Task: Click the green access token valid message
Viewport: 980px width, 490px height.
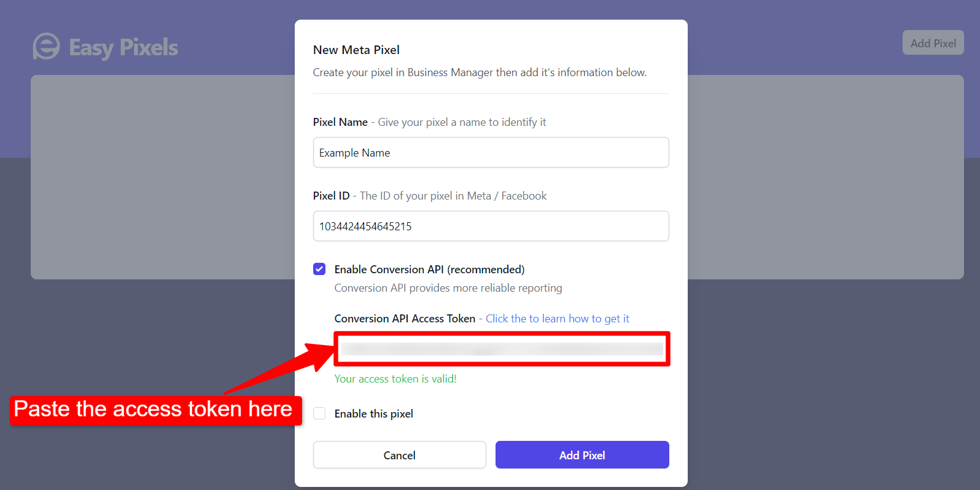Action: click(x=395, y=379)
